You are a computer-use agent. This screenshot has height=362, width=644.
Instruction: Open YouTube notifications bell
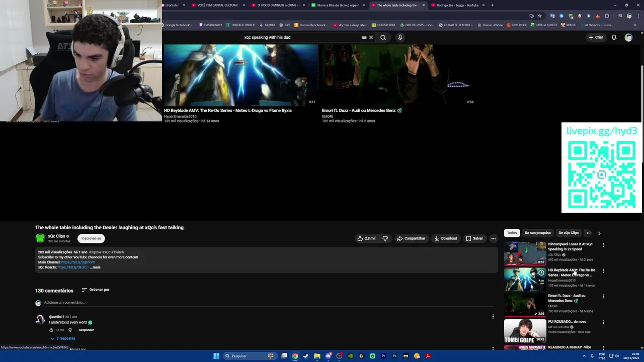[614, 37]
